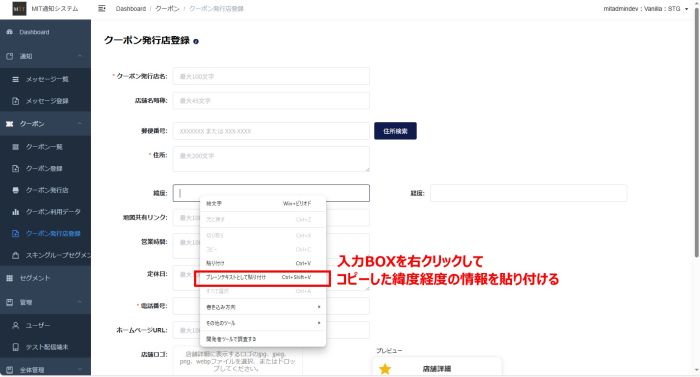Image resolution: width=700 pixels, height=377 pixels.
Task: Open クーポン利用データ bar chart icon
Action: click(x=16, y=212)
